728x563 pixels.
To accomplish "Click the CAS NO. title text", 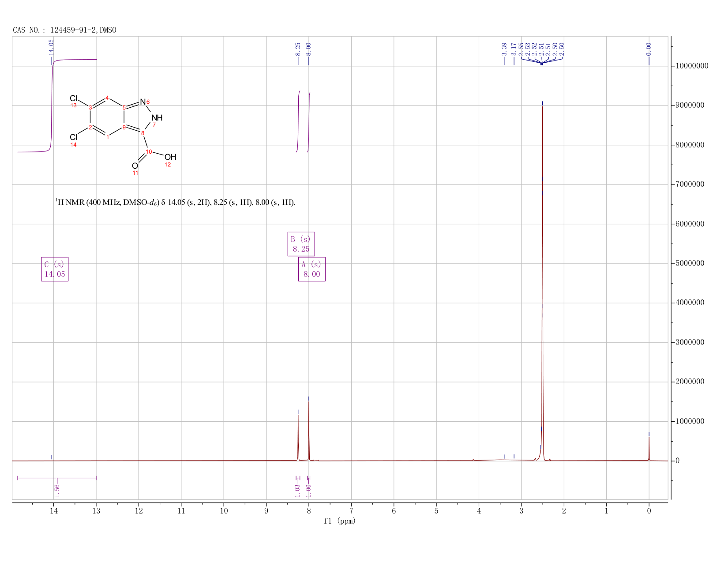I will pyautogui.click(x=64, y=30).
